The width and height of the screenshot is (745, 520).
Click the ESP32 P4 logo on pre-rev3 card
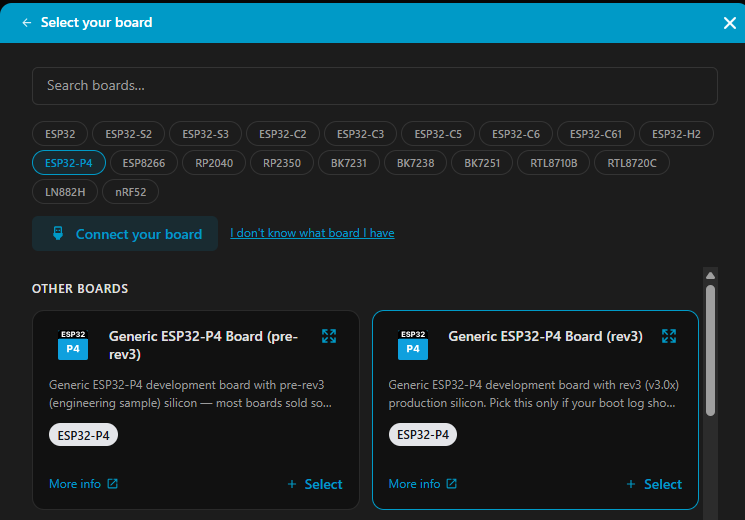click(73, 345)
